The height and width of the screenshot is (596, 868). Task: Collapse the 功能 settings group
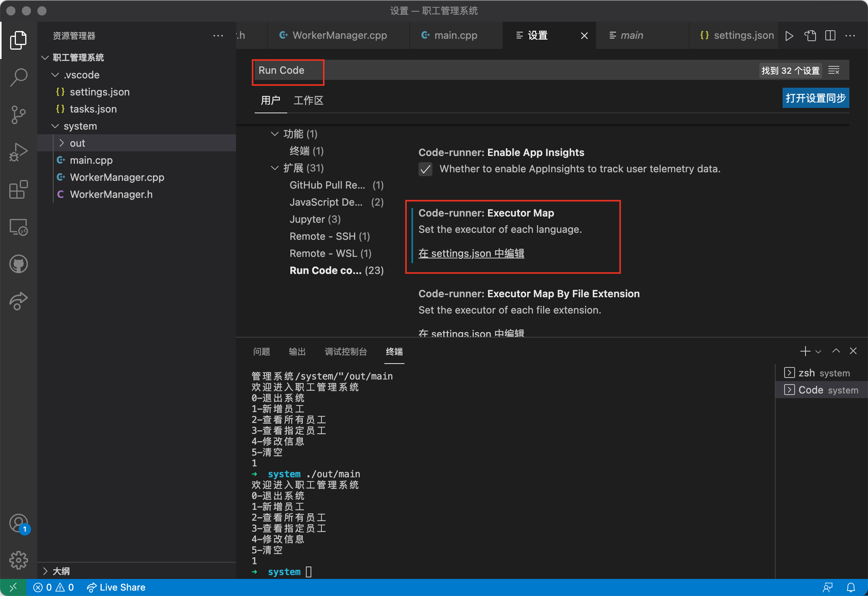point(274,134)
